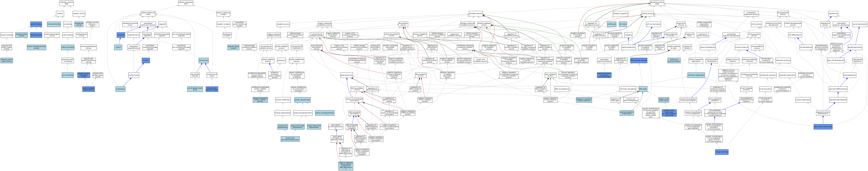Select the 'catalytic activity' node
Viewport: 868px width, 171px height.
pyautogui.click(x=79, y=13)
